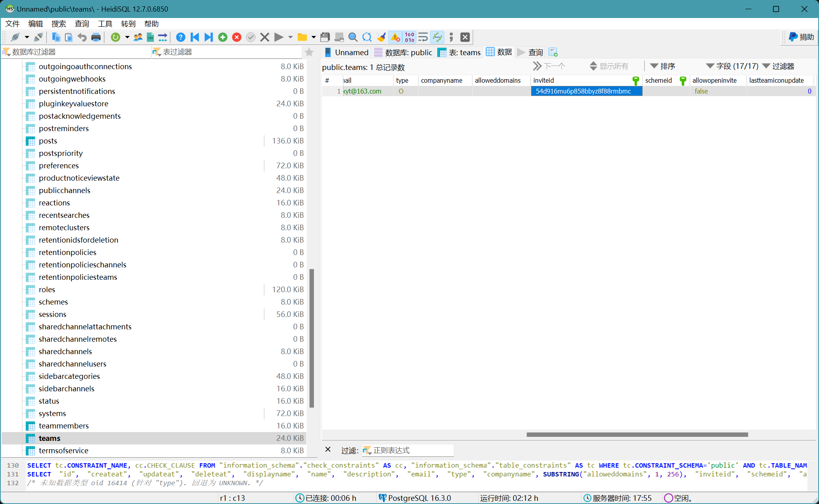Open the 编辑 menu
Screen dimensions: 819x504
[x=36, y=24]
